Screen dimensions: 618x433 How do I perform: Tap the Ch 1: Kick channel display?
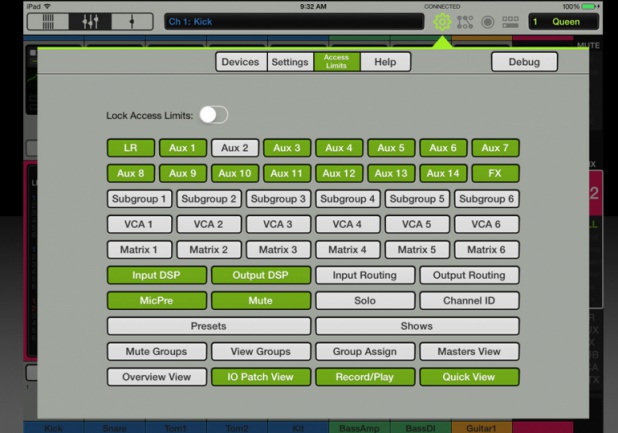(x=294, y=22)
